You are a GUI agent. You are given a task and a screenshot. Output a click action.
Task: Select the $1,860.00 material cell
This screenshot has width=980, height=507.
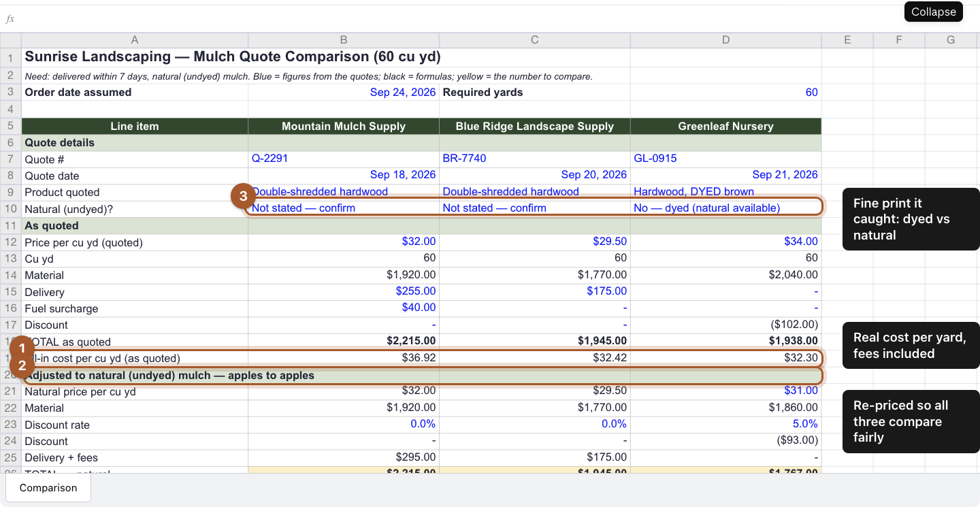coord(726,408)
